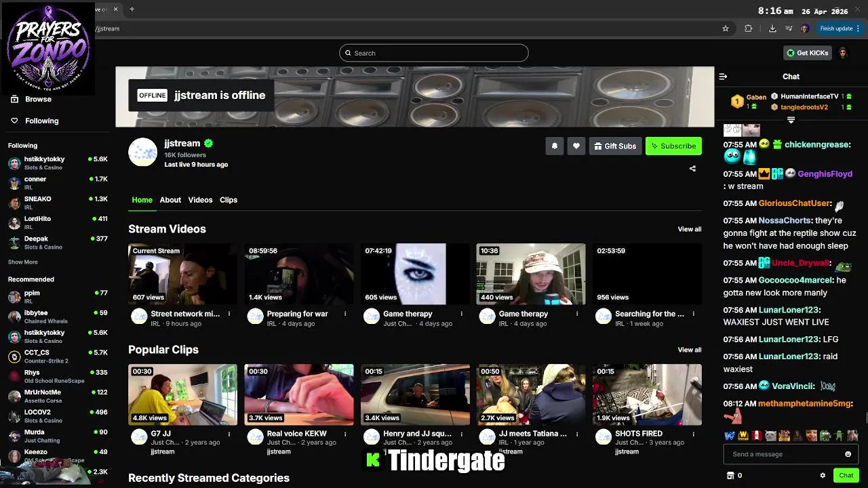The width and height of the screenshot is (868, 488).
Task: Open CCT_CS in Recommended list
Action: 58,357
